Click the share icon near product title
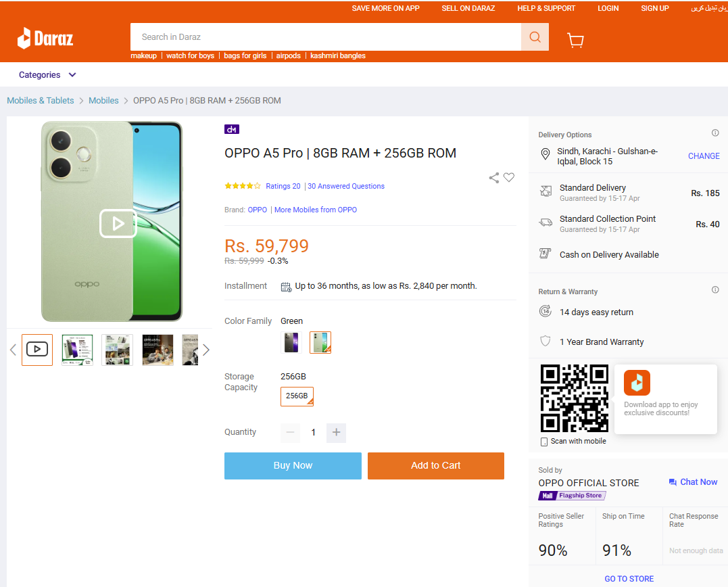The width and height of the screenshot is (728, 587). pos(494,177)
